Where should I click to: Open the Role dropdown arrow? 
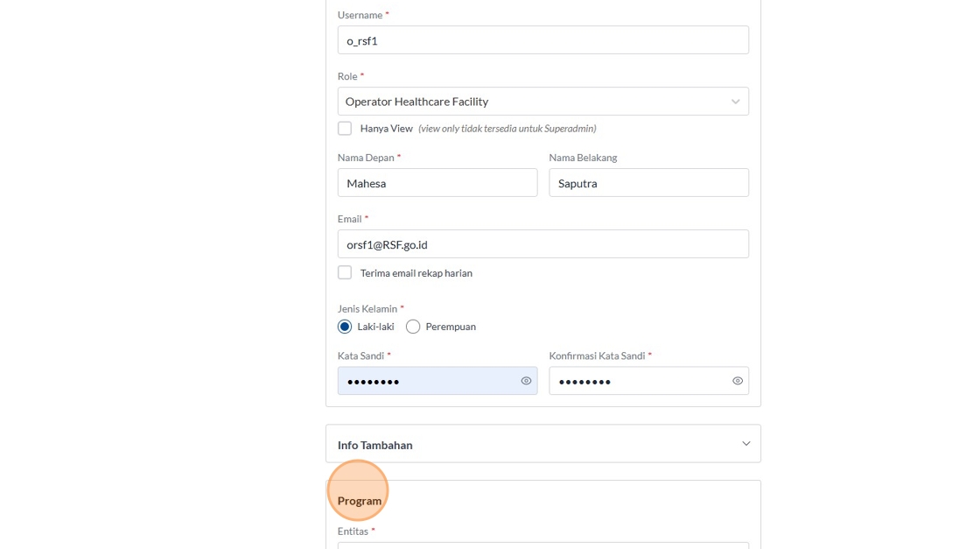click(735, 102)
